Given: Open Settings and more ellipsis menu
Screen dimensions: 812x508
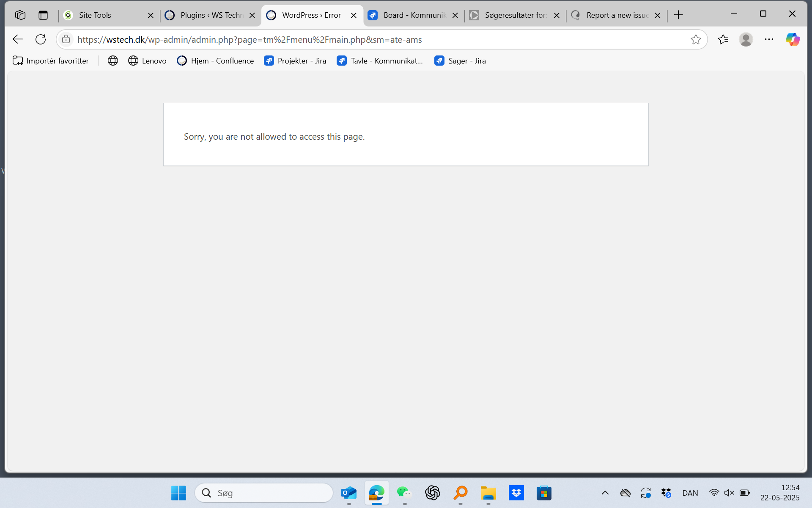Looking at the screenshot, I should pos(769,39).
